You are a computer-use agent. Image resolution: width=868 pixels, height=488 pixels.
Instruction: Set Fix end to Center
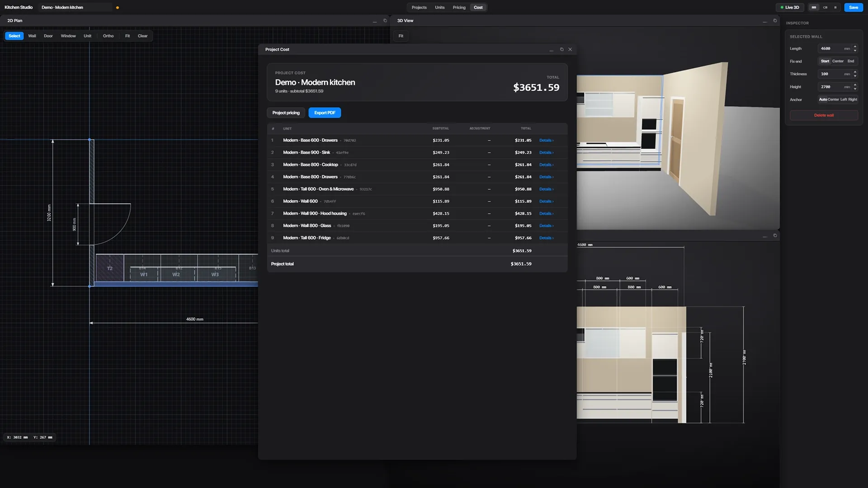pyautogui.click(x=838, y=61)
